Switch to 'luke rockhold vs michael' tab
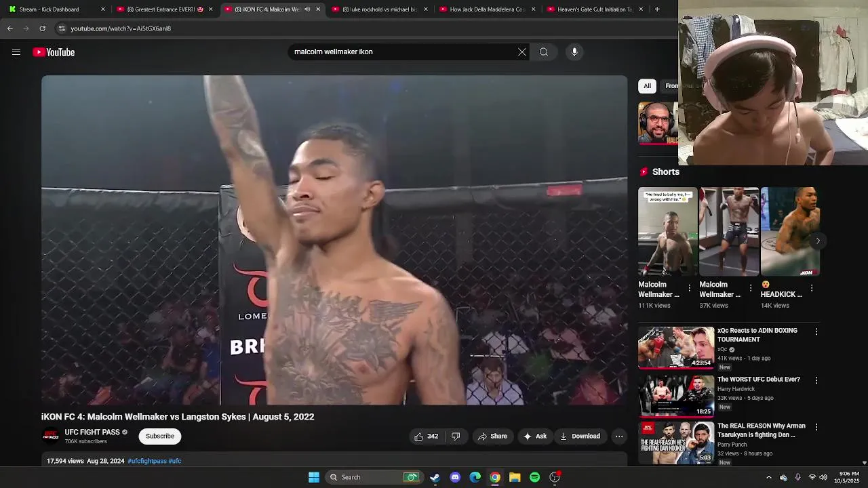 (x=380, y=9)
